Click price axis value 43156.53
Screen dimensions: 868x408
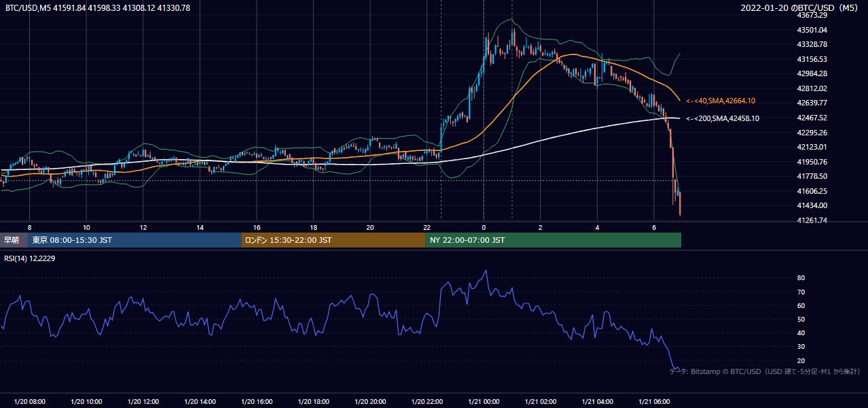click(x=812, y=59)
